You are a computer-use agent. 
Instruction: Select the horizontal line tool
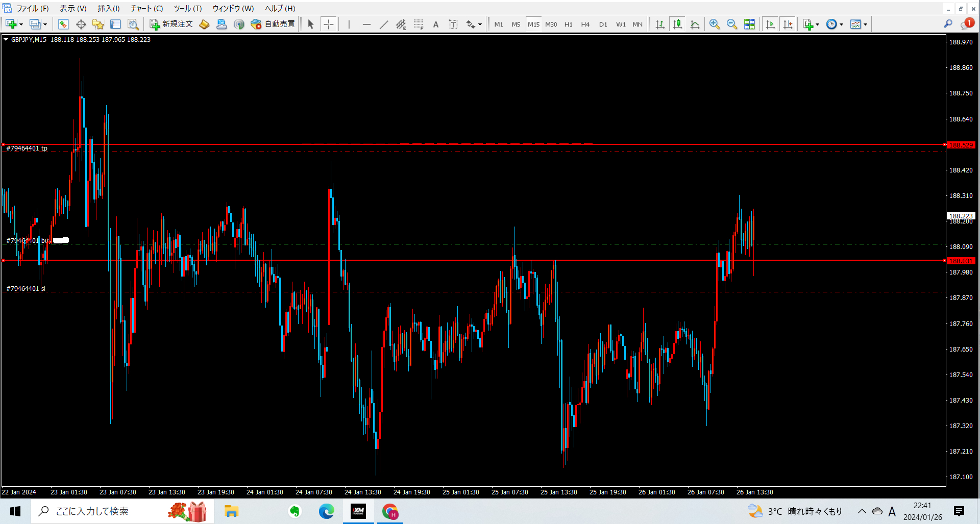366,24
